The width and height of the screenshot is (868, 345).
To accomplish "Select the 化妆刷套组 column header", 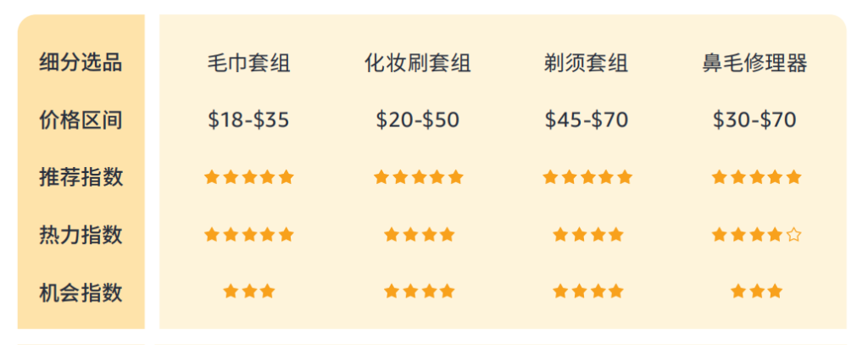I will (x=418, y=63).
